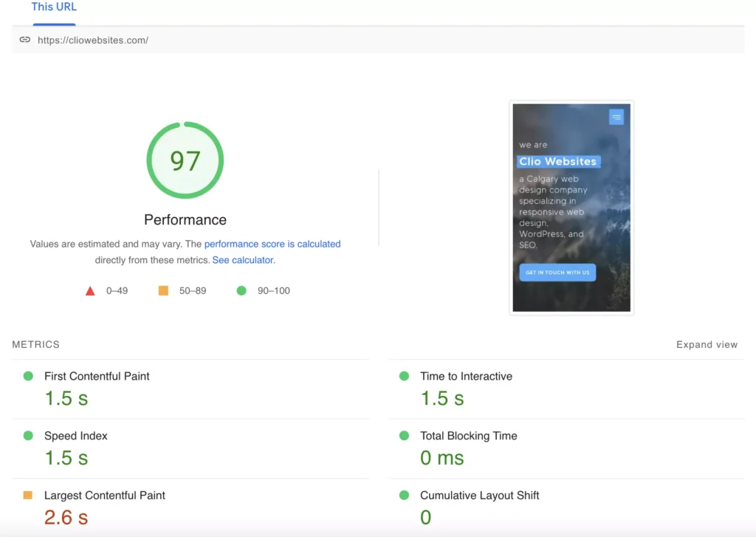Click the red triangle 0–49 legend icon
This screenshot has width=756, height=537.
click(90, 291)
